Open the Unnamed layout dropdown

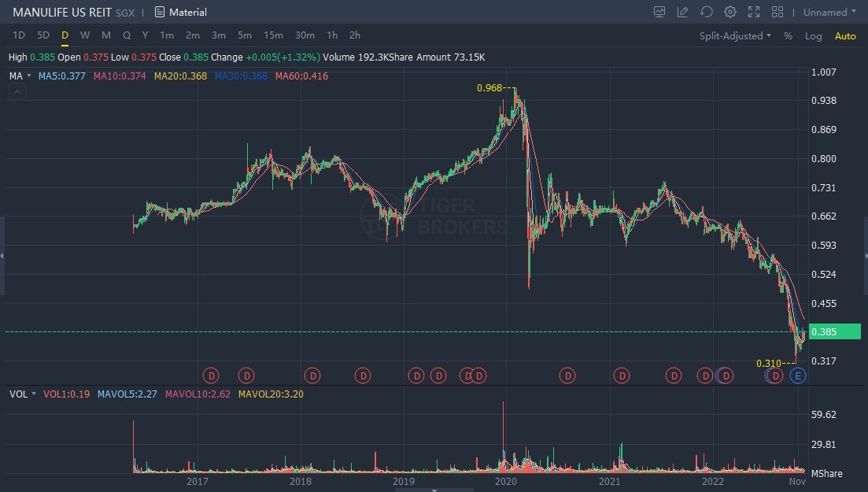[x=829, y=12]
